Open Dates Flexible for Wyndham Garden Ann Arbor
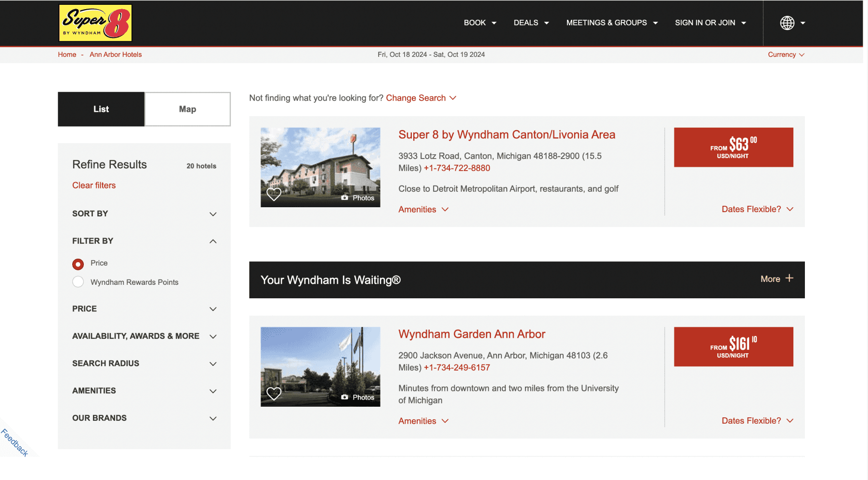868x480 pixels. point(757,420)
